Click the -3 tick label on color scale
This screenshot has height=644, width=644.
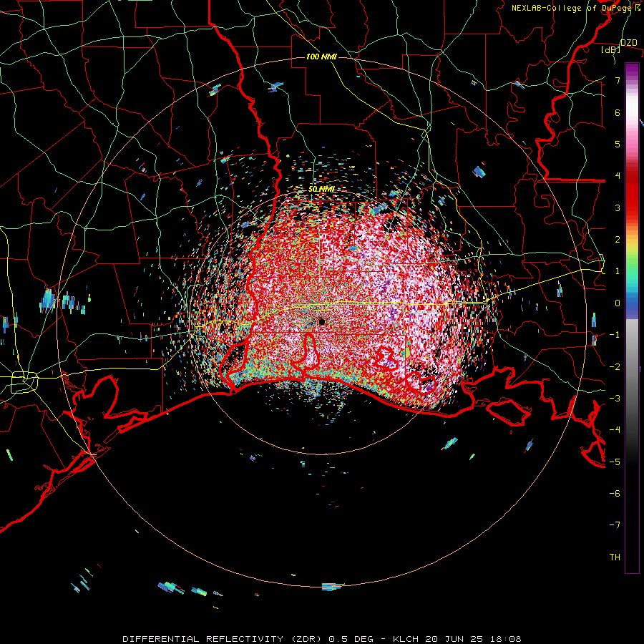[x=615, y=398]
